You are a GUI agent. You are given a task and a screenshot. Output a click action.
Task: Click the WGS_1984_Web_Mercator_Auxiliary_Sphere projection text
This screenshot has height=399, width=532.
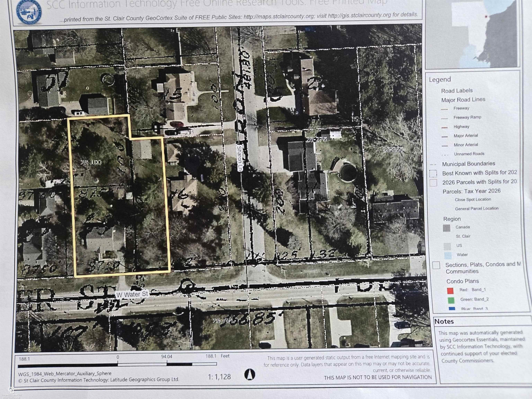(x=65, y=373)
